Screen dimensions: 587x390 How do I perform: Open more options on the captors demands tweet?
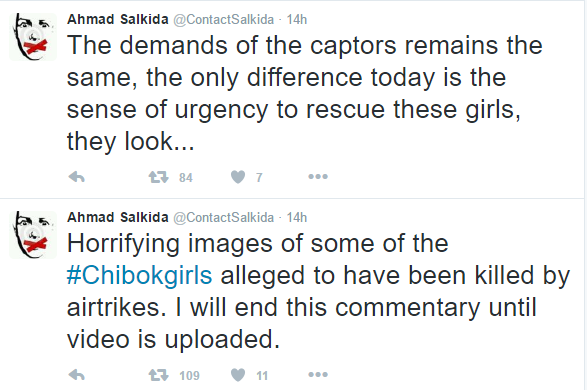[x=318, y=177]
